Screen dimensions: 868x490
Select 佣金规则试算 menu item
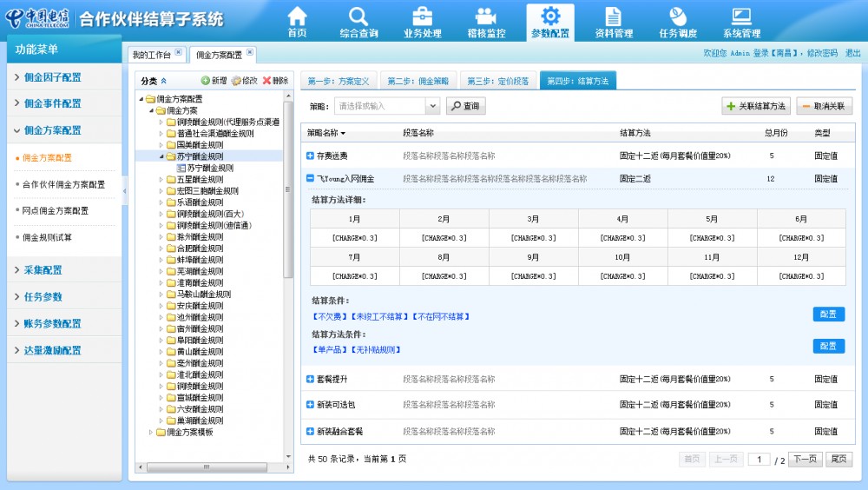click(x=47, y=237)
